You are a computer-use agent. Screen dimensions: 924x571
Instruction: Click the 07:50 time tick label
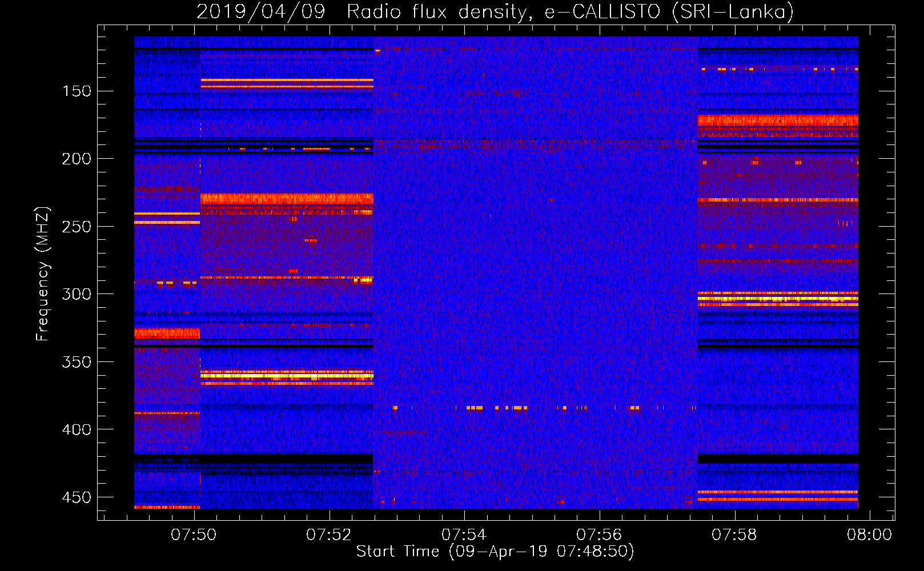click(194, 535)
